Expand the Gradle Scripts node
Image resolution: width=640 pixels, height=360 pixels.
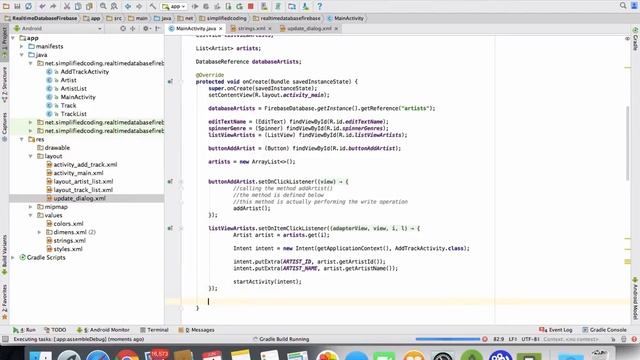(13, 258)
